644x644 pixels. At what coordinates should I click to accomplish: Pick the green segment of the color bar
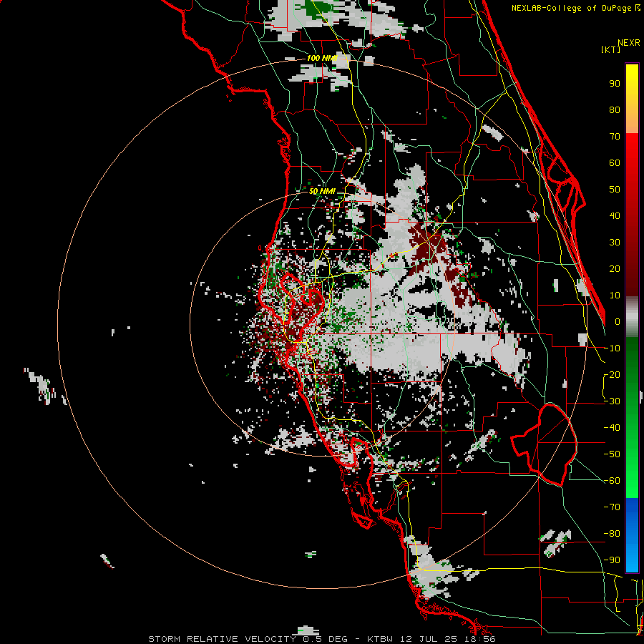coord(632,417)
